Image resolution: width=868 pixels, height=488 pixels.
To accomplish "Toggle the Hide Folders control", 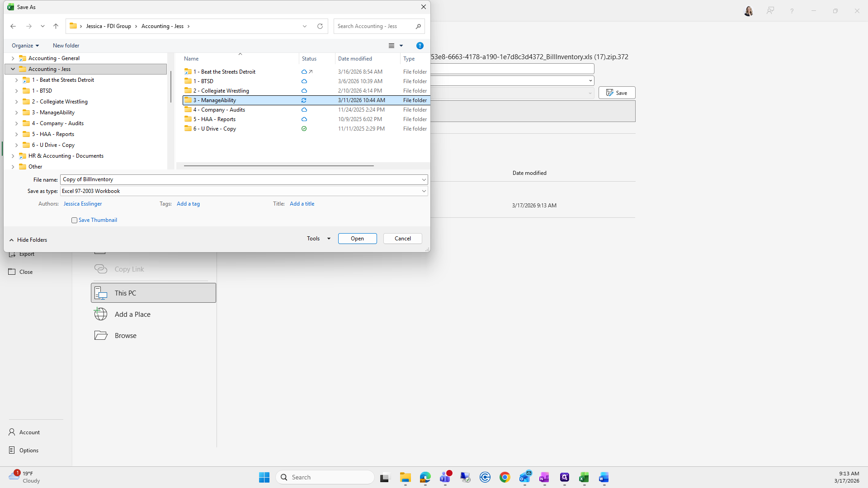I will pyautogui.click(x=28, y=240).
